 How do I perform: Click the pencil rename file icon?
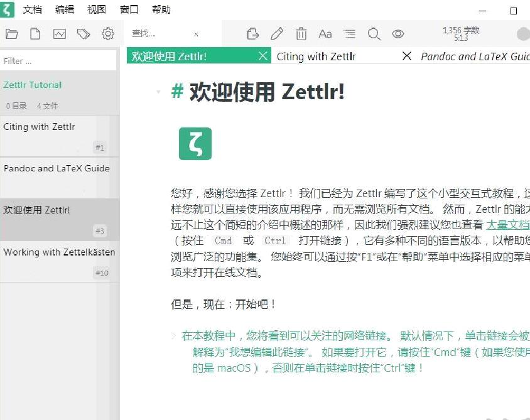coord(277,34)
